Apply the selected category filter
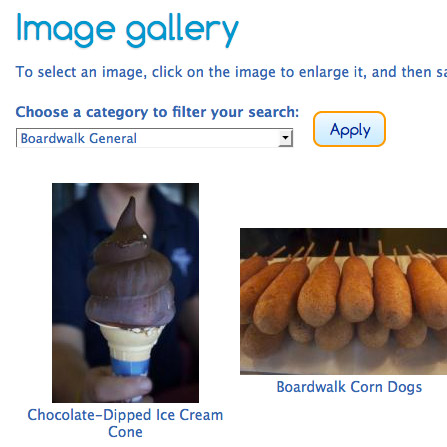Screen dimensions: 447x447 click(x=349, y=129)
